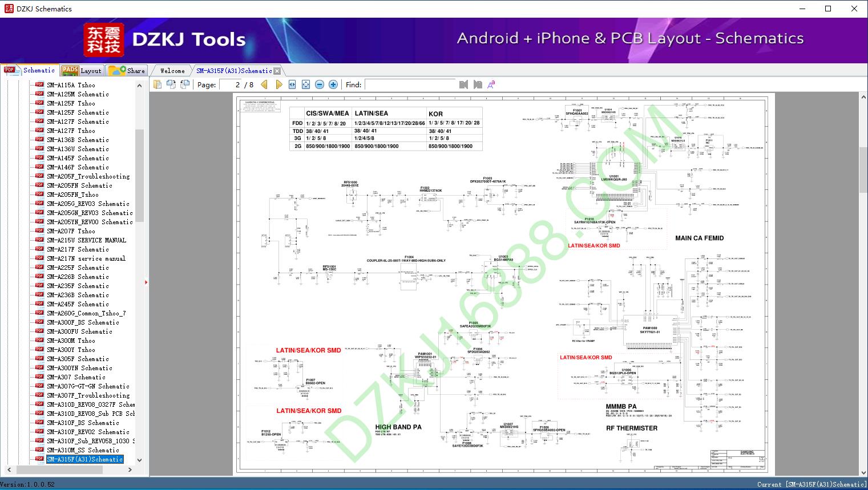Open SM-A125M Schematic from list

(78, 94)
